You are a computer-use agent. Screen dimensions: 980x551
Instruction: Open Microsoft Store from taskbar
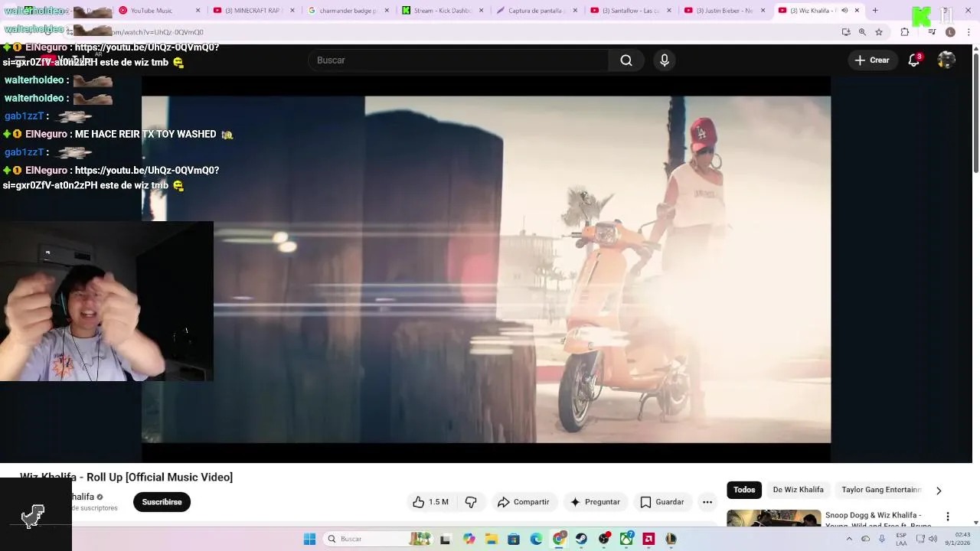[514, 539]
